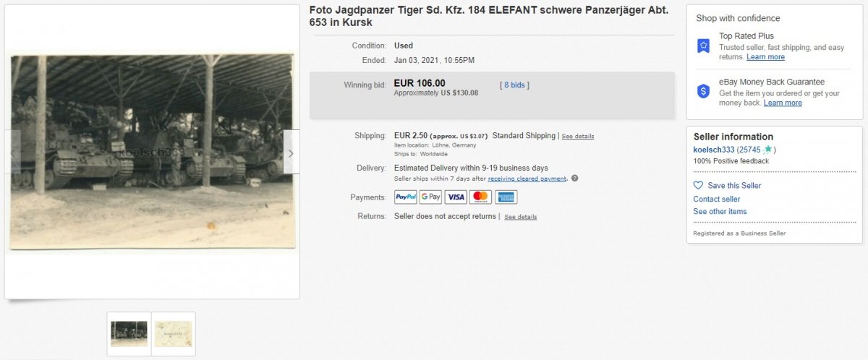Screen dimensions: 868x360
Task: Open returns See details link
Action: click(521, 217)
